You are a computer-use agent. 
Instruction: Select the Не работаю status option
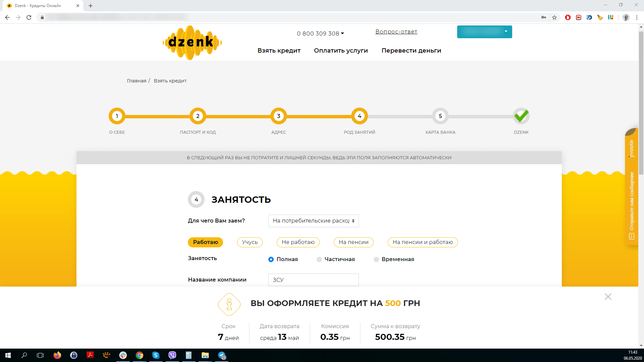[298, 242]
